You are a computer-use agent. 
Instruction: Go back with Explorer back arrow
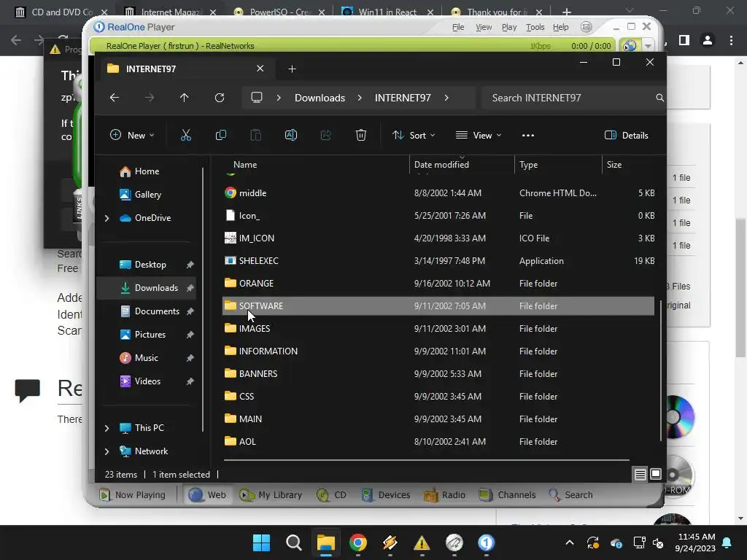pyautogui.click(x=115, y=98)
